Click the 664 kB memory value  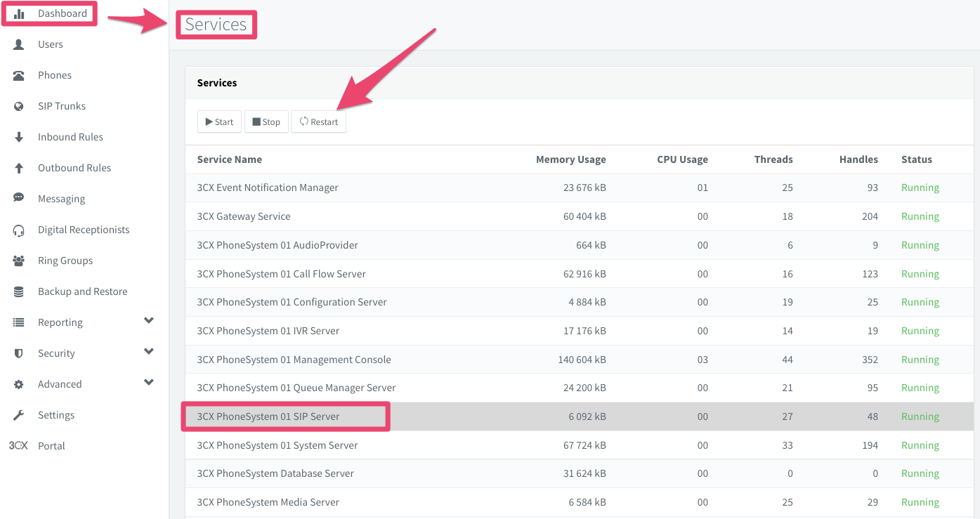pyautogui.click(x=591, y=245)
